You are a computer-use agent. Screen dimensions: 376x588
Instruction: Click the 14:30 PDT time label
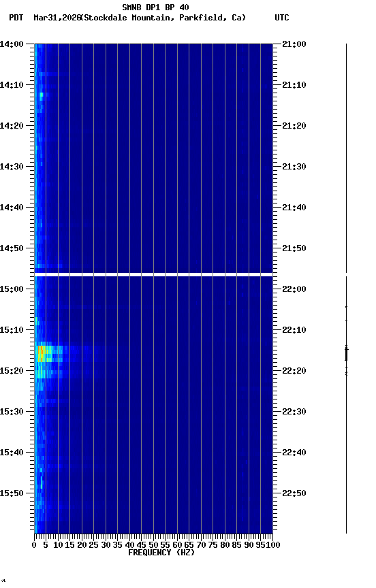coord(12,167)
